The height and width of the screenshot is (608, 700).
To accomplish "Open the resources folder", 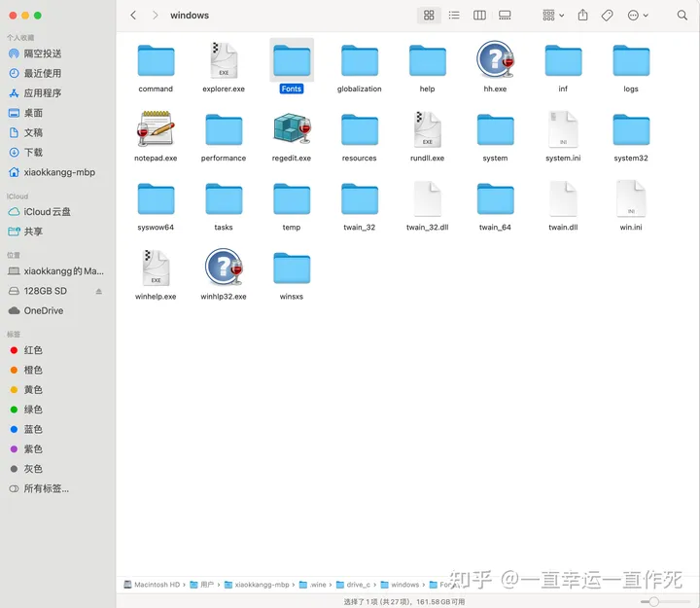I will pos(360,130).
